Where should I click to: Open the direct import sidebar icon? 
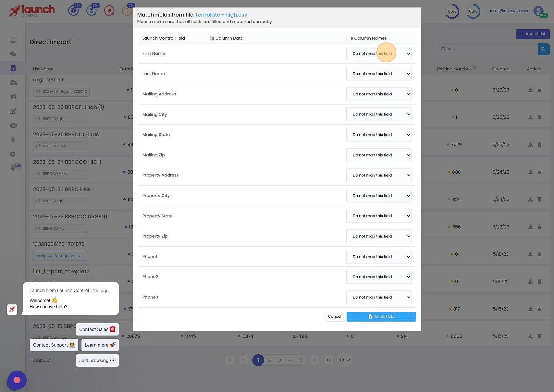[x=13, y=68]
